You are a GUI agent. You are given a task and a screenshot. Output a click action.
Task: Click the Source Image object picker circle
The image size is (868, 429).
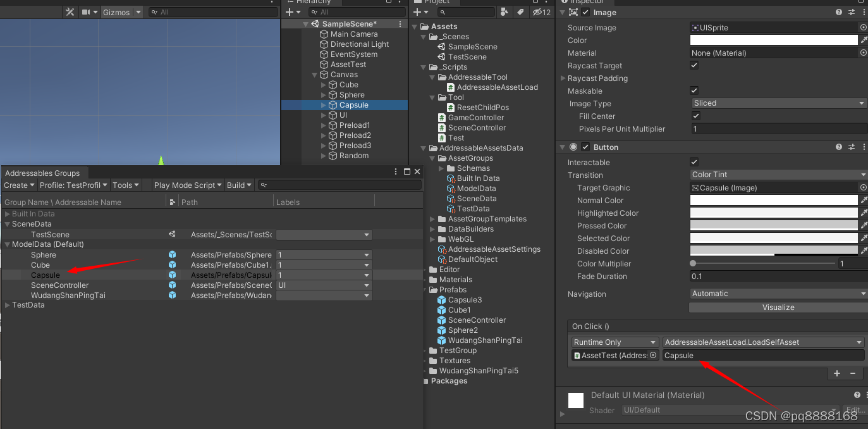pyautogui.click(x=863, y=27)
